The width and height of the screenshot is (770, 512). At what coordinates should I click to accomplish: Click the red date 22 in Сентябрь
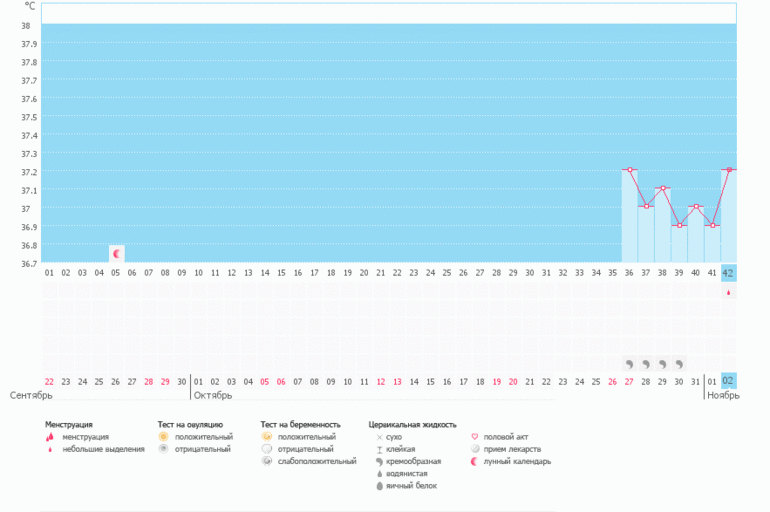click(x=50, y=381)
